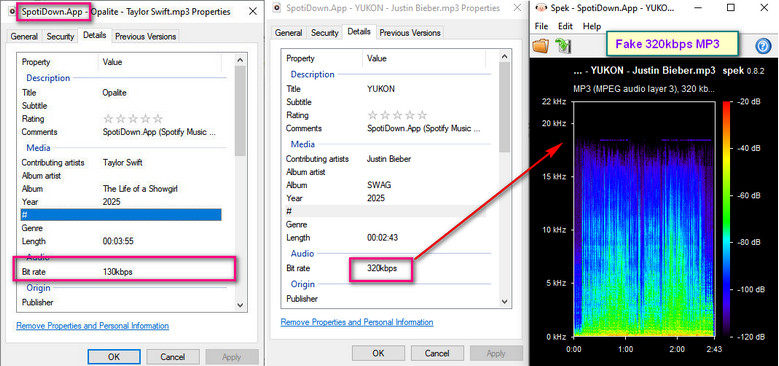Click Comments value in Opalite window

point(159,132)
